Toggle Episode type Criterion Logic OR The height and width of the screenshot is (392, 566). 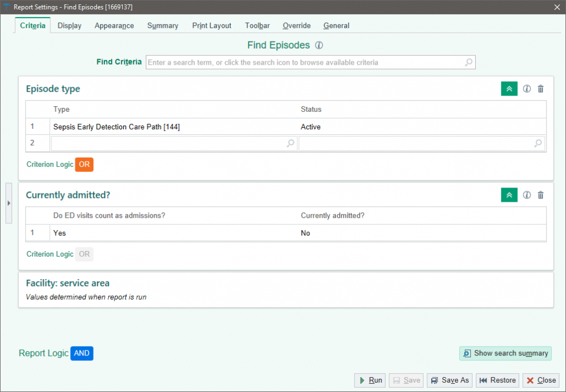coord(84,165)
